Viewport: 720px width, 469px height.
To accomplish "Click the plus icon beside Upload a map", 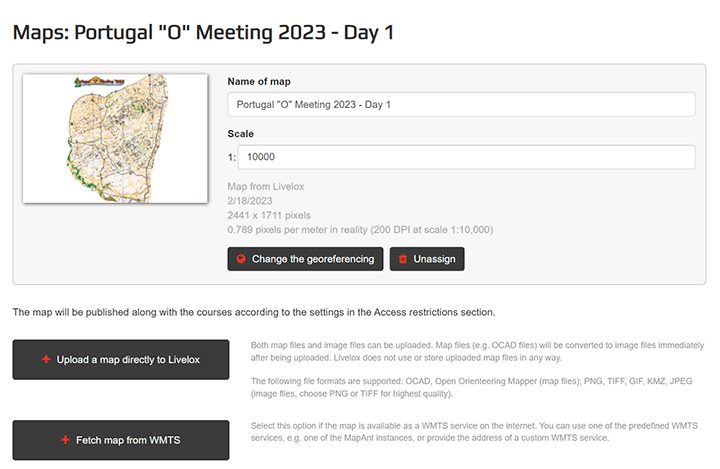I will (x=46, y=359).
